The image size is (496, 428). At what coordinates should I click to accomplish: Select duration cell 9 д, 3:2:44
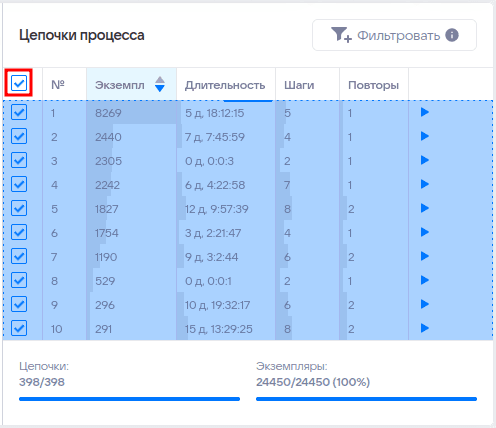click(x=211, y=257)
